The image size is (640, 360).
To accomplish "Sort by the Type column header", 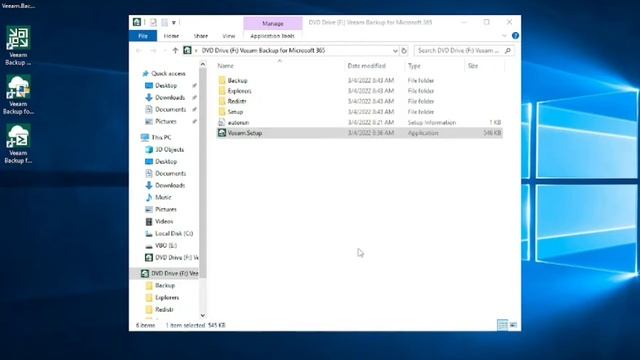I will tap(414, 66).
